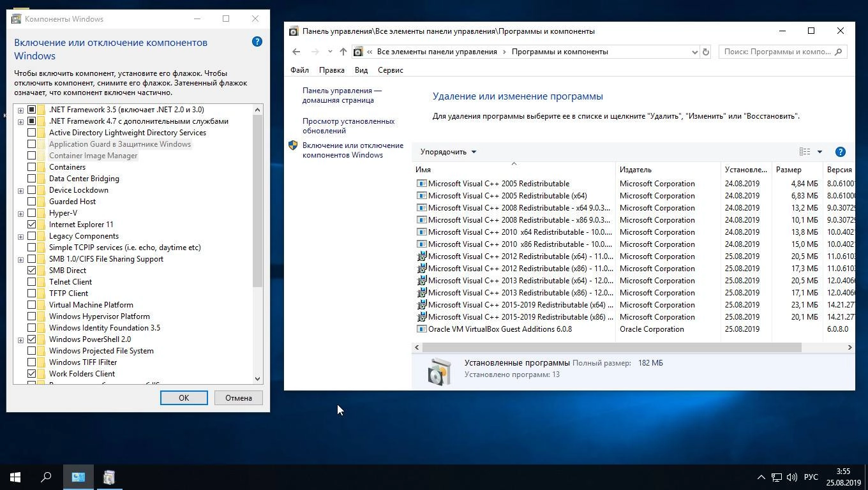Click Control Panel taskbar icon
The width and height of the screenshot is (868, 490).
pos(79,477)
